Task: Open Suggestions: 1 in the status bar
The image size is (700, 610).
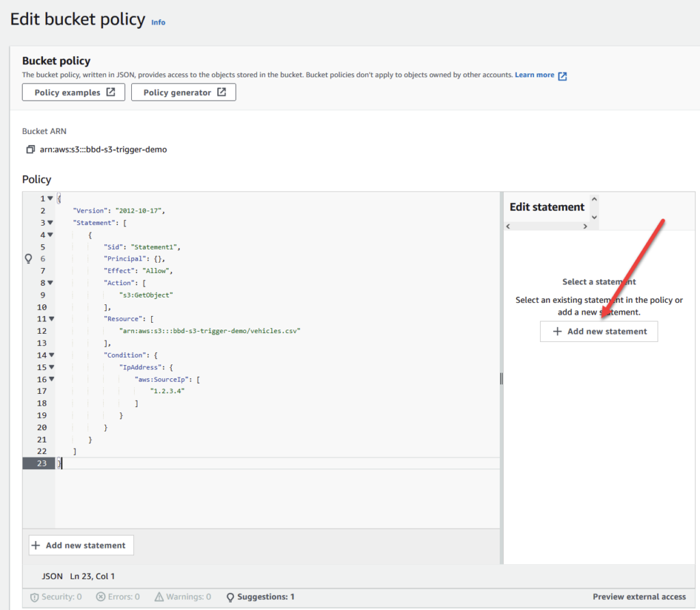Action: click(x=260, y=597)
